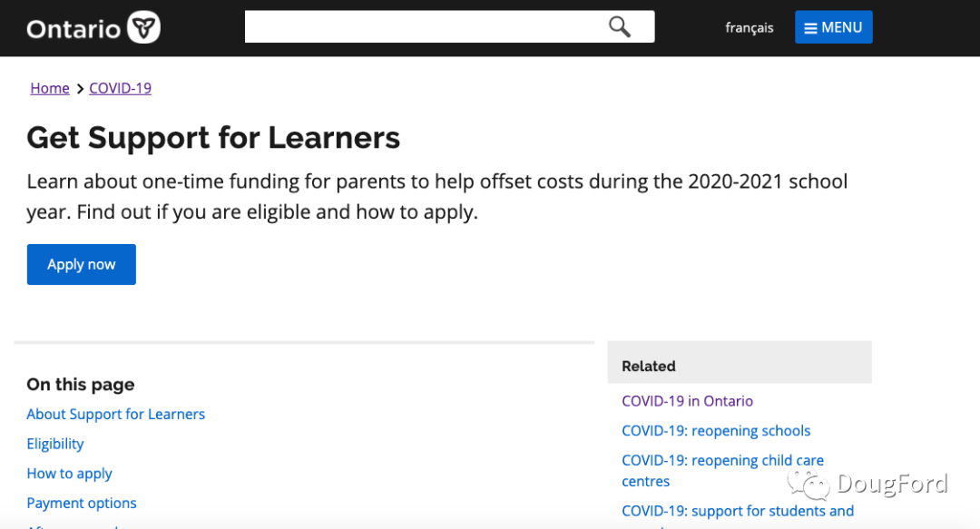The image size is (980, 529).
Task: Click the Ontario trillium logo icon
Action: (x=143, y=28)
